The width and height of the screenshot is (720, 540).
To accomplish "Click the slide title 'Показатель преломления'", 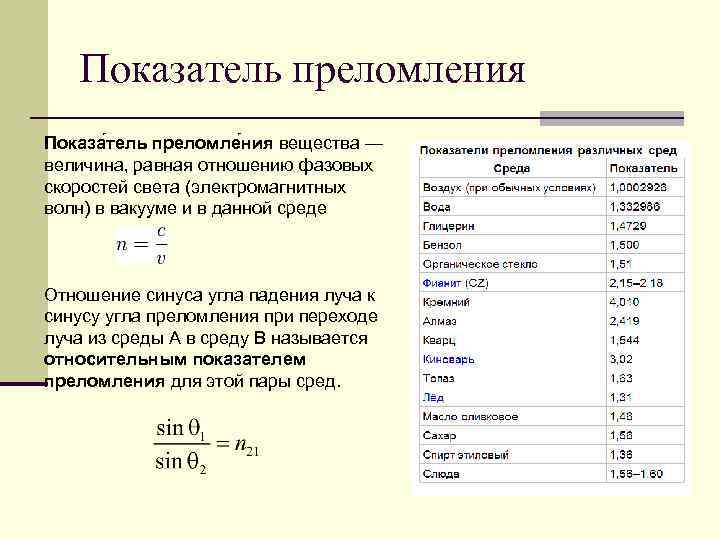I will [x=303, y=70].
